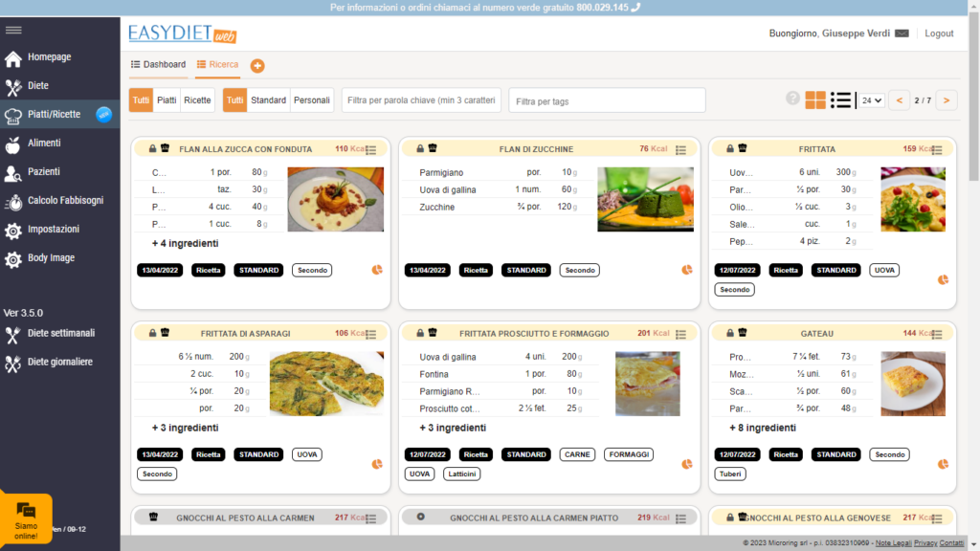Filter by Ricette only
This screenshot has height=551, width=980.
coord(197,99)
